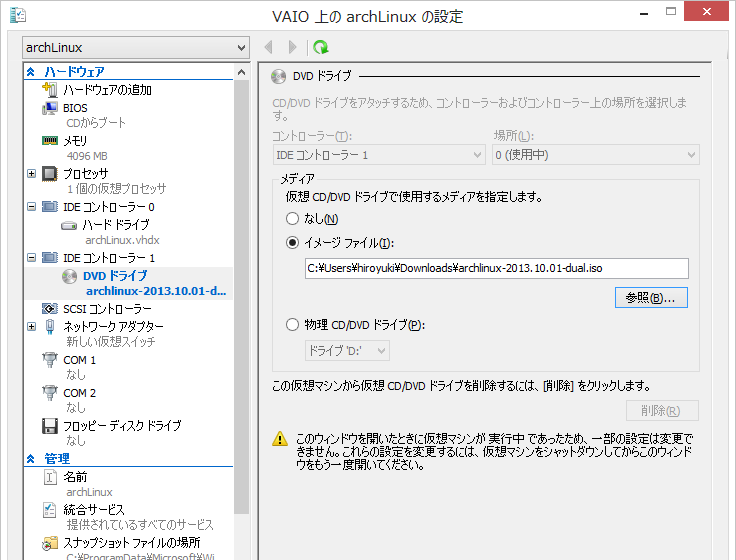736x560 pixels.
Task: Close the settings window
Action: [x=706, y=12]
